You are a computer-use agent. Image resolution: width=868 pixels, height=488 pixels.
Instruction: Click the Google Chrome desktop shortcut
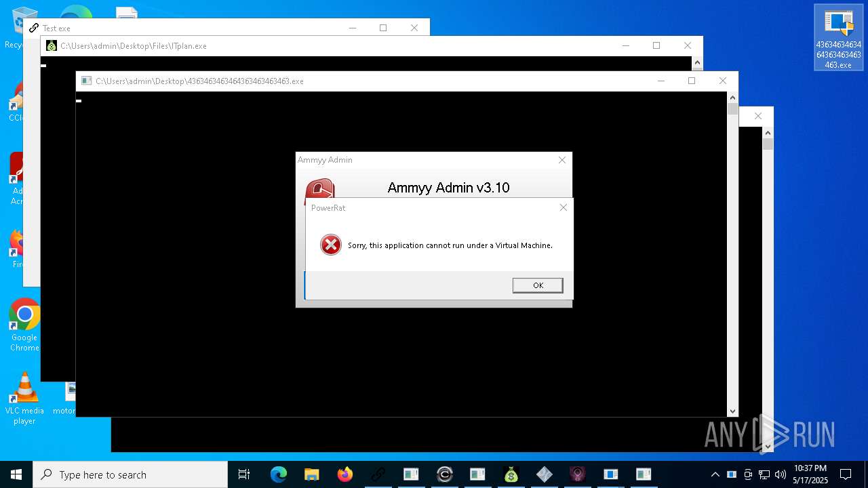point(24,325)
